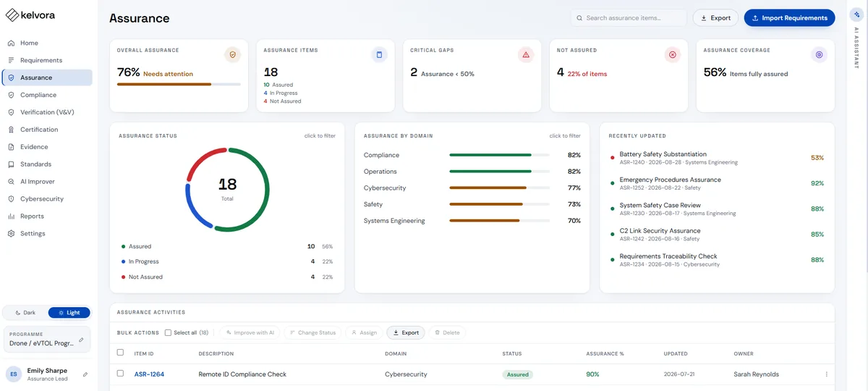868x391 pixels.
Task: Click the Cybersecurity shield icon in sidebar
Action: point(11,199)
